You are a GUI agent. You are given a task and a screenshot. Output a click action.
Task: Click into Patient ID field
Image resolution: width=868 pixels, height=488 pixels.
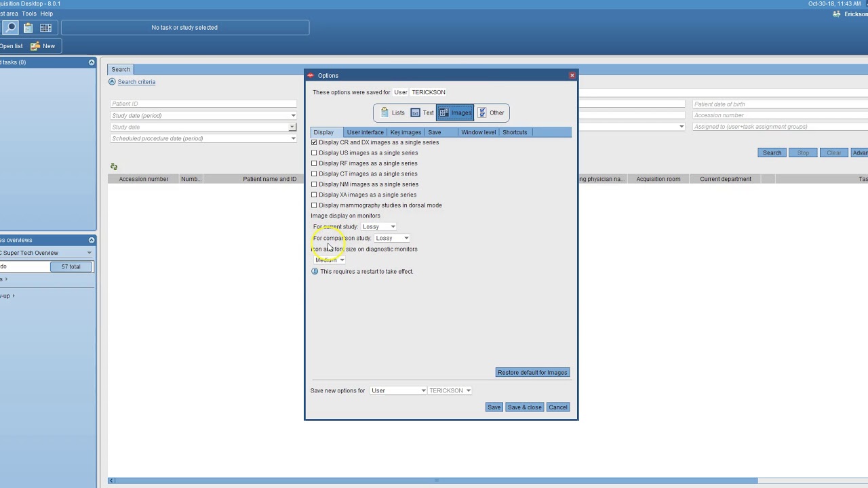coord(203,104)
